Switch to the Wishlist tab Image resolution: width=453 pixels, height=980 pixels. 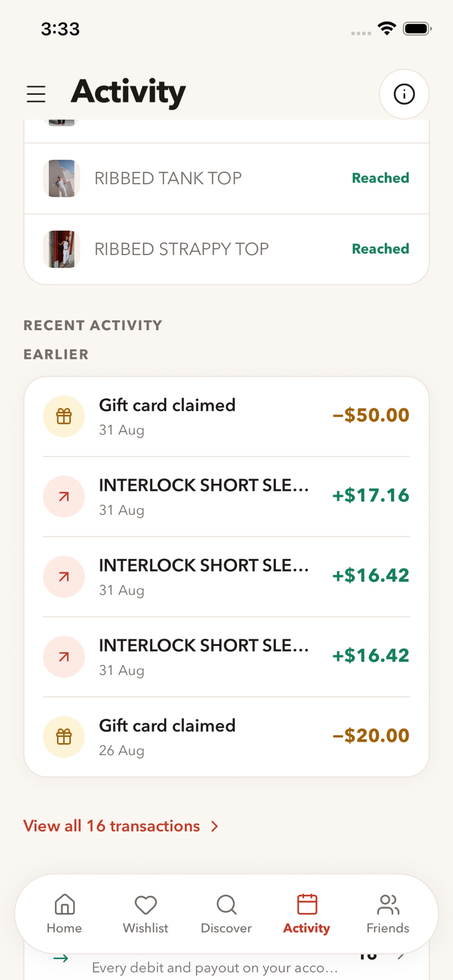click(x=146, y=914)
